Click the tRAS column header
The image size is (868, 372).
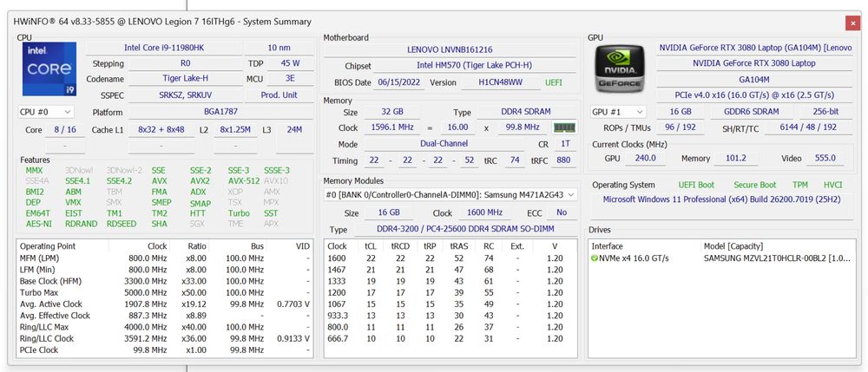click(x=459, y=246)
